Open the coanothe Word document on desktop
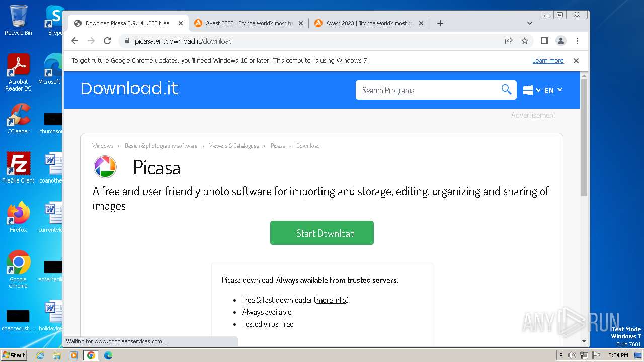This screenshot has height=362, width=644. tap(51, 167)
